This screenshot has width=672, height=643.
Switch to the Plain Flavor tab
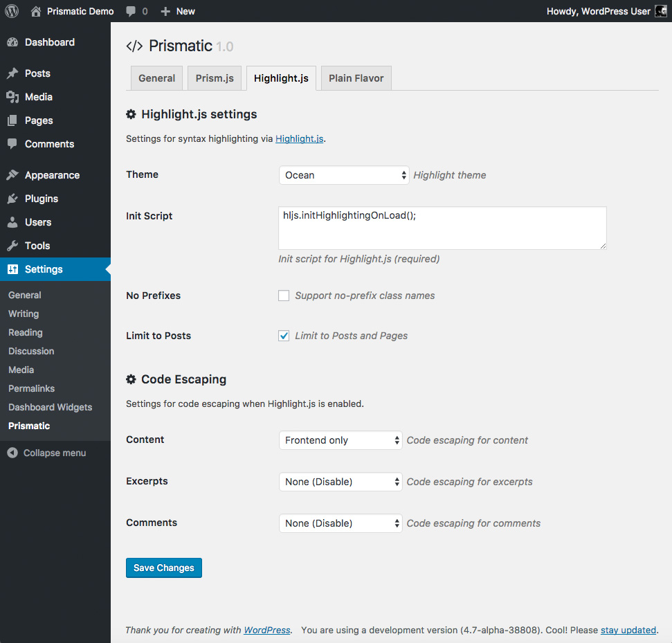(x=356, y=78)
